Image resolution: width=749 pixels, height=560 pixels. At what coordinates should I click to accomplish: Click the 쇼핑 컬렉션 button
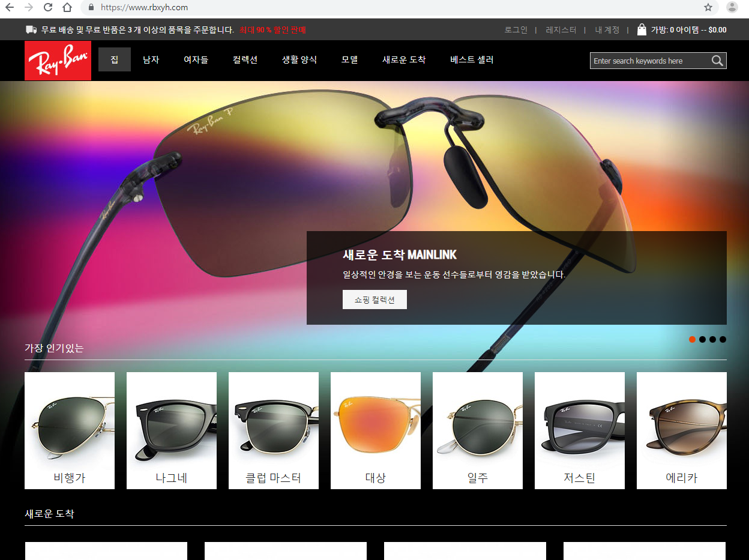click(x=374, y=300)
